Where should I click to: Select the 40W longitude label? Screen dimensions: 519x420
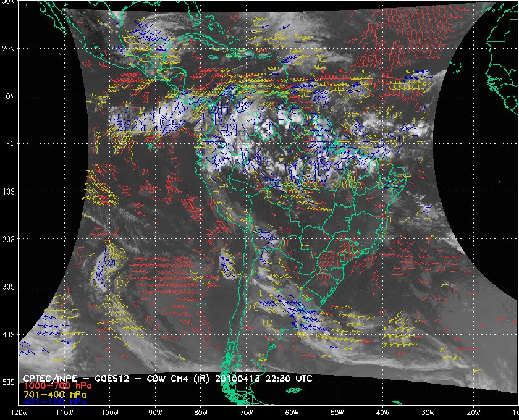click(382, 413)
